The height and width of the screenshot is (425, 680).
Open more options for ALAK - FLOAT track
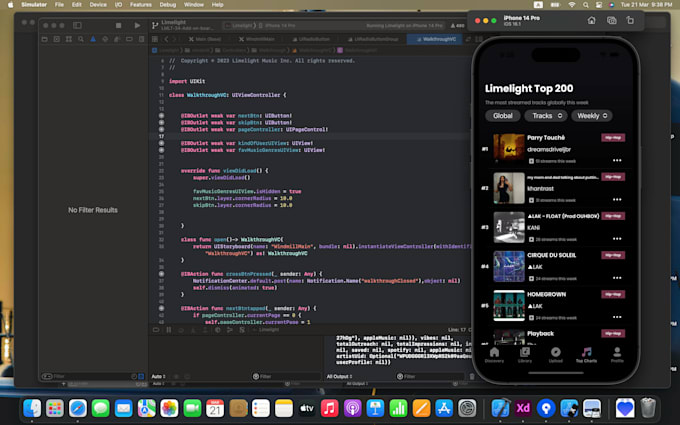pos(617,239)
